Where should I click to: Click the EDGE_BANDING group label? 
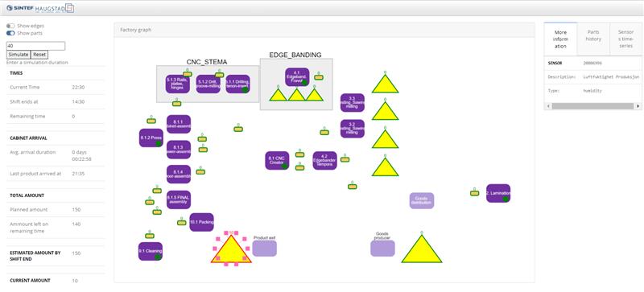click(295, 55)
